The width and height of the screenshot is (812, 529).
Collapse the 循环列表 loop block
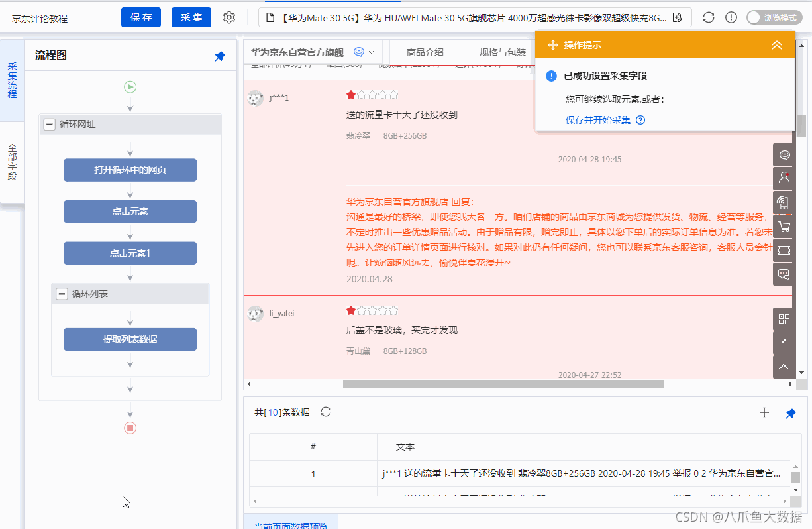(62, 294)
